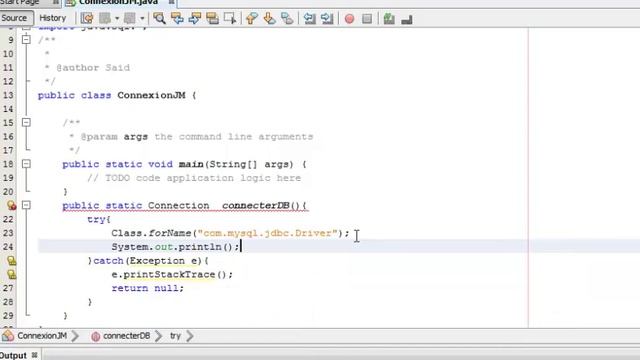Switch to History view
The image size is (640, 360).
click(x=52, y=18)
